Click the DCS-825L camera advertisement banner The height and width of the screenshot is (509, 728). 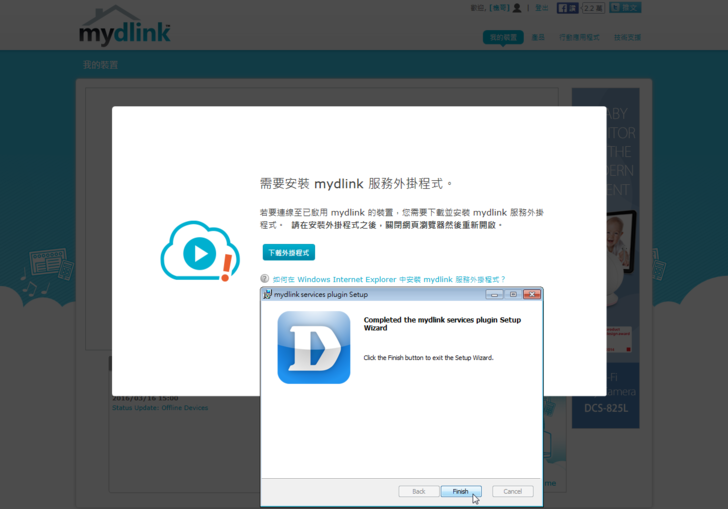605,258
